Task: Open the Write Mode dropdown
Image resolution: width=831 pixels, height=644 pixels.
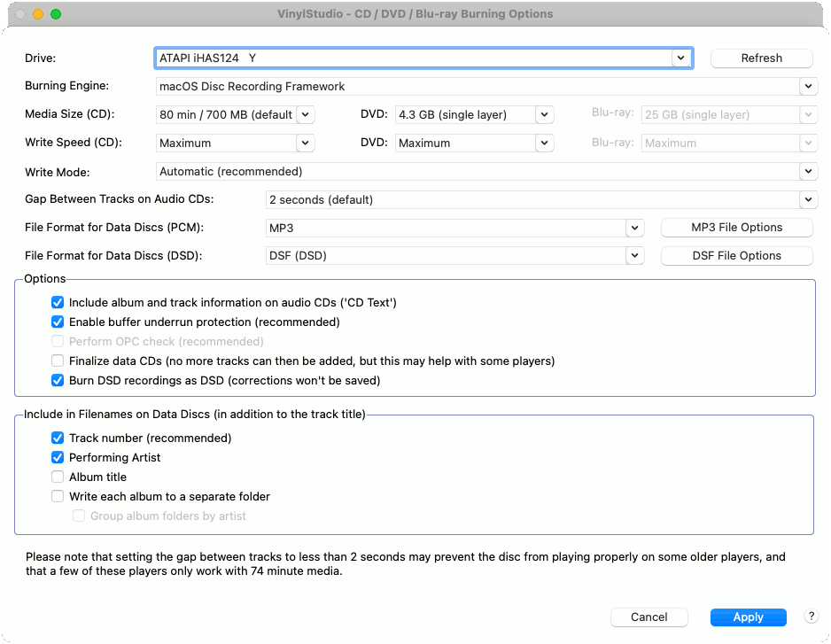Action: pyautogui.click(x=808, y=171)
